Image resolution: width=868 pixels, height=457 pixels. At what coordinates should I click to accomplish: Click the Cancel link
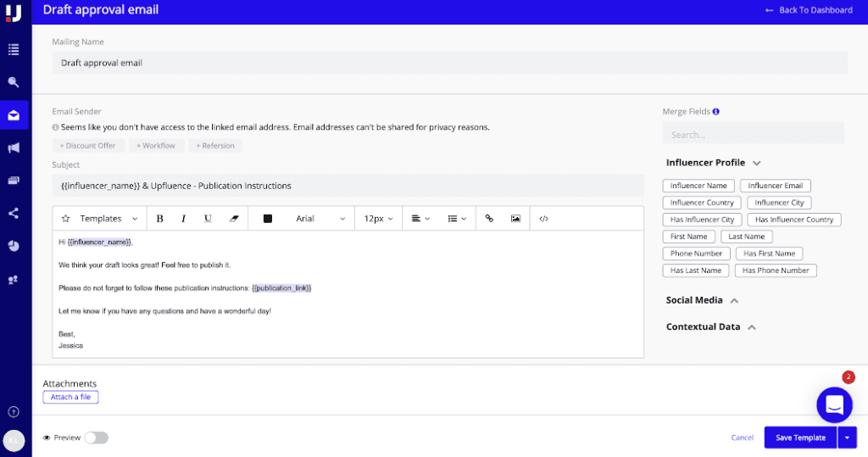[x=743, y=437]
